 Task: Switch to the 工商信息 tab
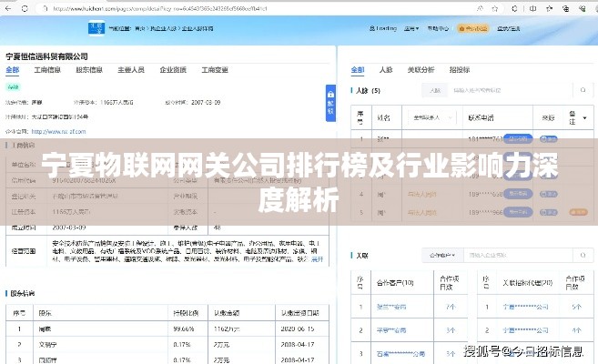pyautogui.click(x=47, y=70)
